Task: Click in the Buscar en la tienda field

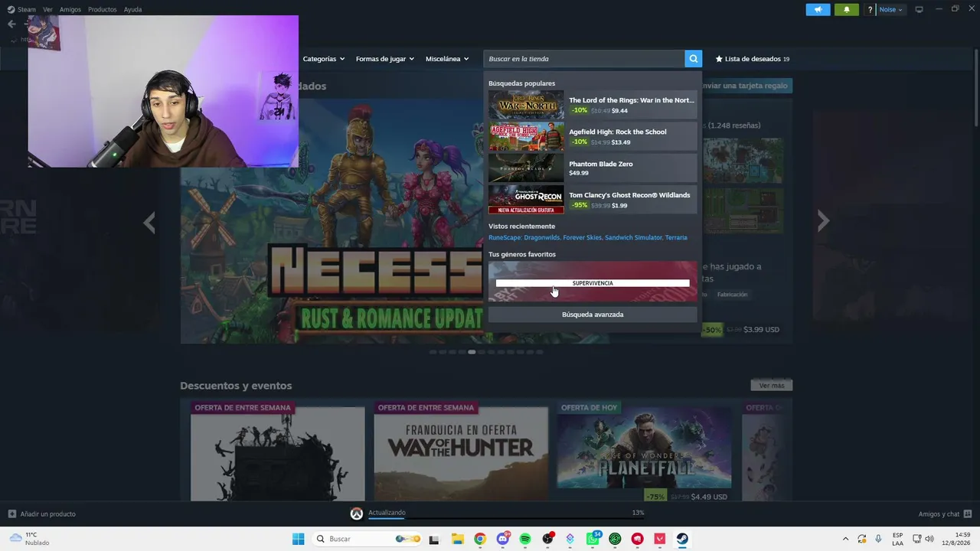Action: coord(584,59)
